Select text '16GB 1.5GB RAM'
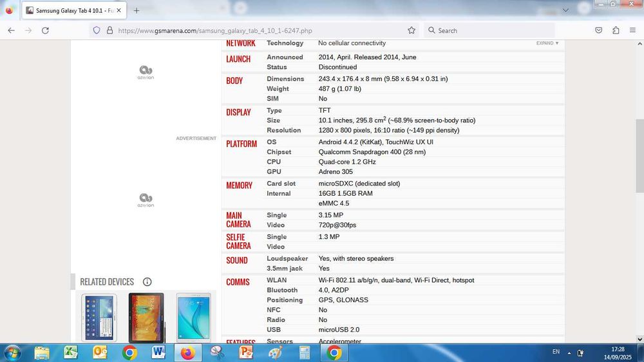 pos(345,193)
